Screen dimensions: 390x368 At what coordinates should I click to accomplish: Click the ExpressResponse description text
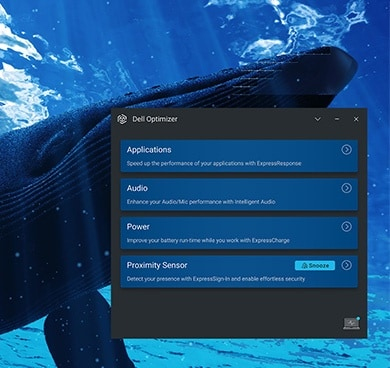[x=214, y=163]
